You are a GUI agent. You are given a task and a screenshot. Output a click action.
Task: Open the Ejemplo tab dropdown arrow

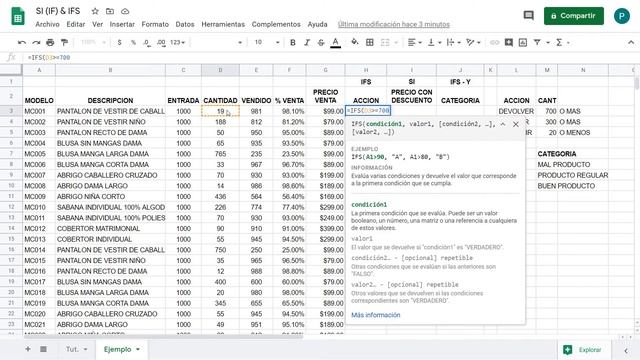click(138, 349)
